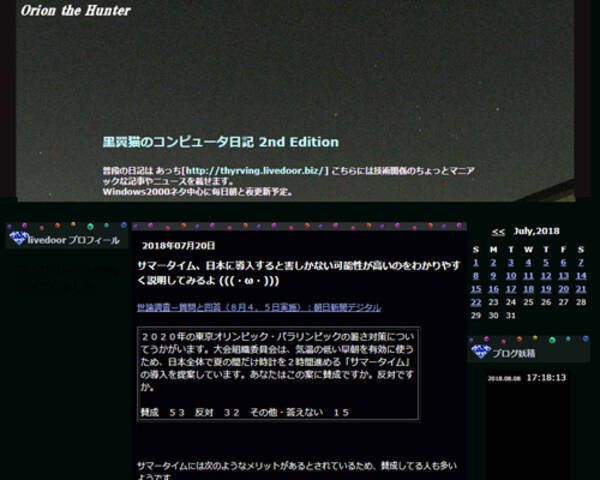Select July 18 in the calendar
Viewport: 600px width, 480px height.
528,289
